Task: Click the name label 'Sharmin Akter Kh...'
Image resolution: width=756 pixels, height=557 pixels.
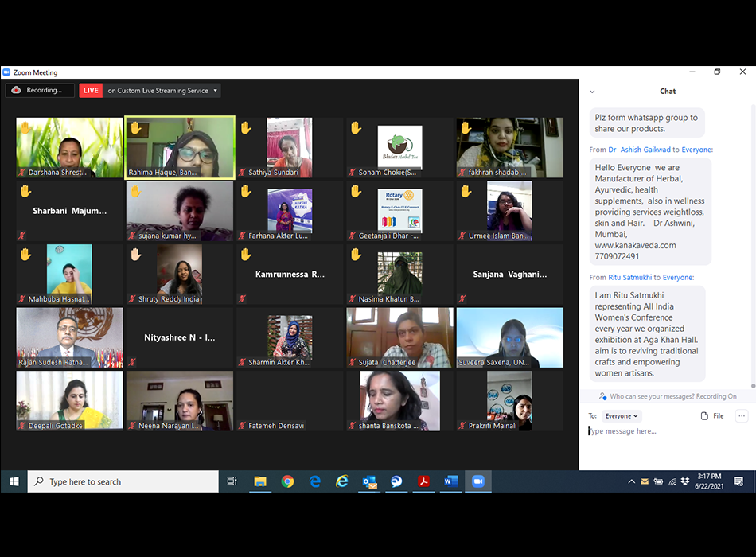Action: [279, 362]
